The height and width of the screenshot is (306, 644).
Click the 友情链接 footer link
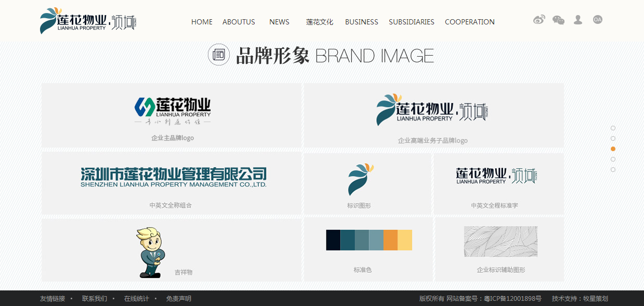coord(52,299)
